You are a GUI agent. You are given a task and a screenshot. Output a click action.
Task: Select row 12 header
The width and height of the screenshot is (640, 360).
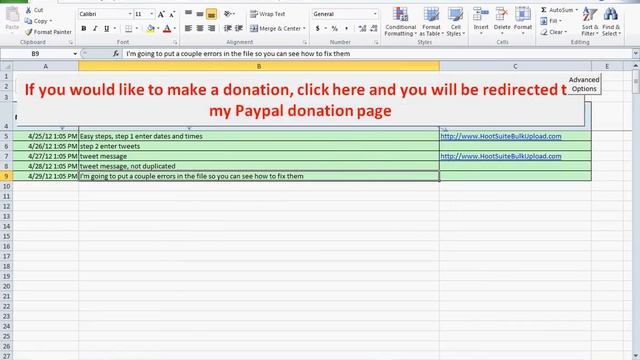click(6, 206)
